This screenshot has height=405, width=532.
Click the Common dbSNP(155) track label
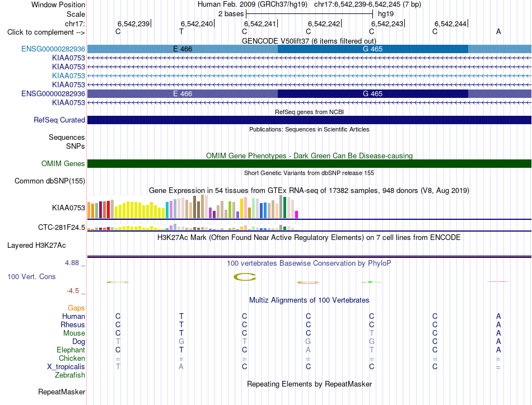(x=50, y=181)
